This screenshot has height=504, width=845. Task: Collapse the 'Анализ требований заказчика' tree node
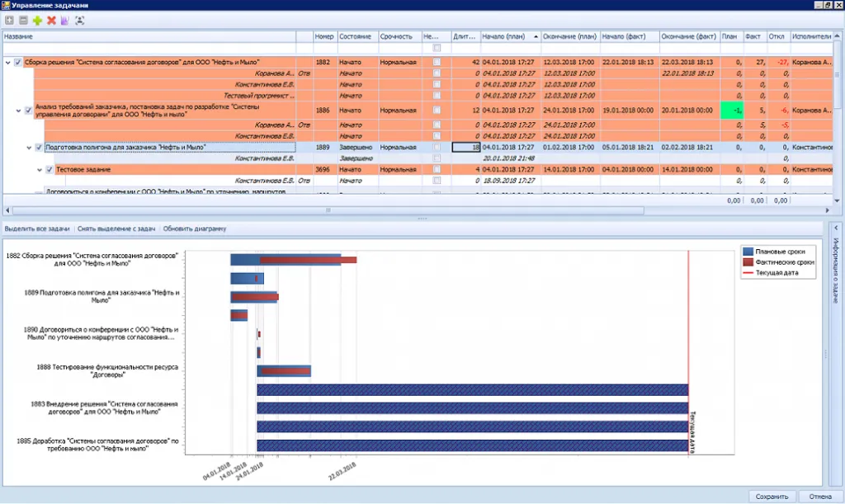(18, 111)
